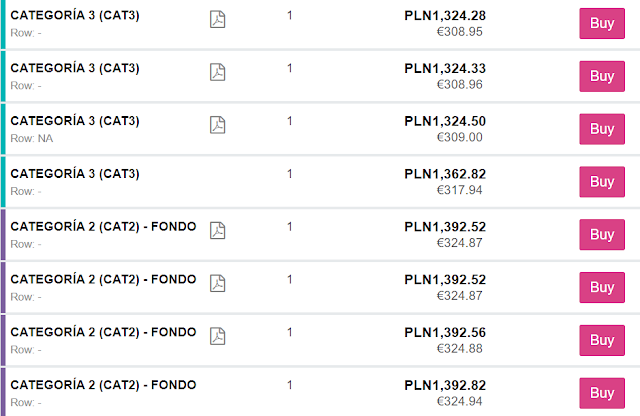Buy the PLN1,324.50 Row NA ticket
640x416 pixels.
coord(602,129)
